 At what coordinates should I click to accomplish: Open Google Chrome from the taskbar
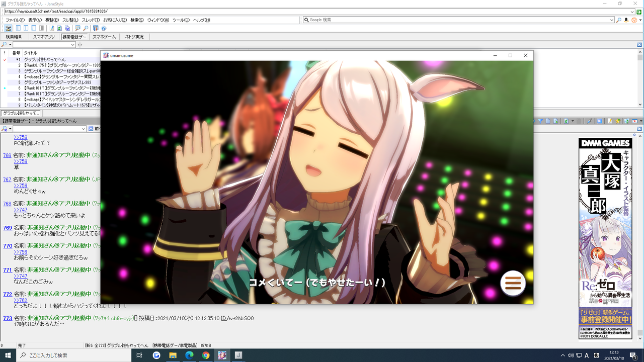pyautogui.click(x=206, y=355)
